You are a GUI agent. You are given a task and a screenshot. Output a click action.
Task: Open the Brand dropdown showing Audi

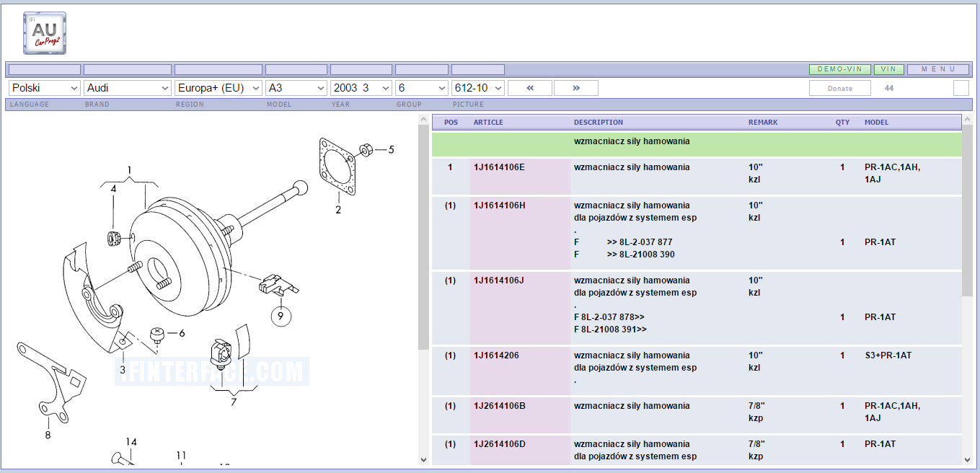click(128, 88)
